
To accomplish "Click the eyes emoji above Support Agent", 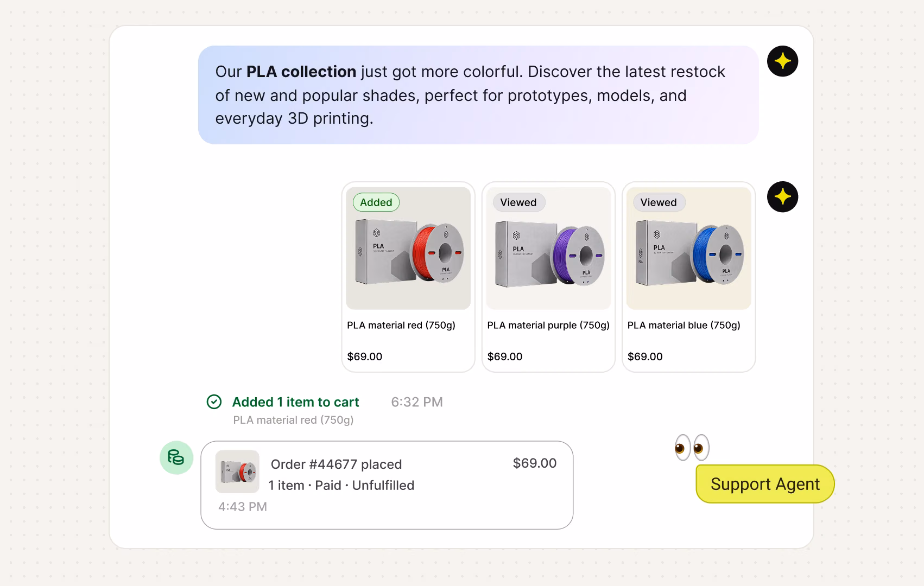I will [692, 448].
